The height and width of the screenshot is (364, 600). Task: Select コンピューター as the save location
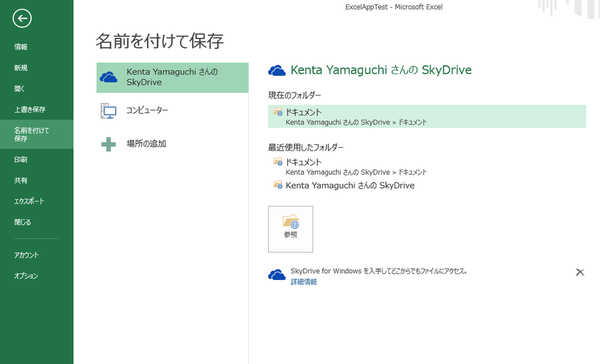(x=172, y=111)
